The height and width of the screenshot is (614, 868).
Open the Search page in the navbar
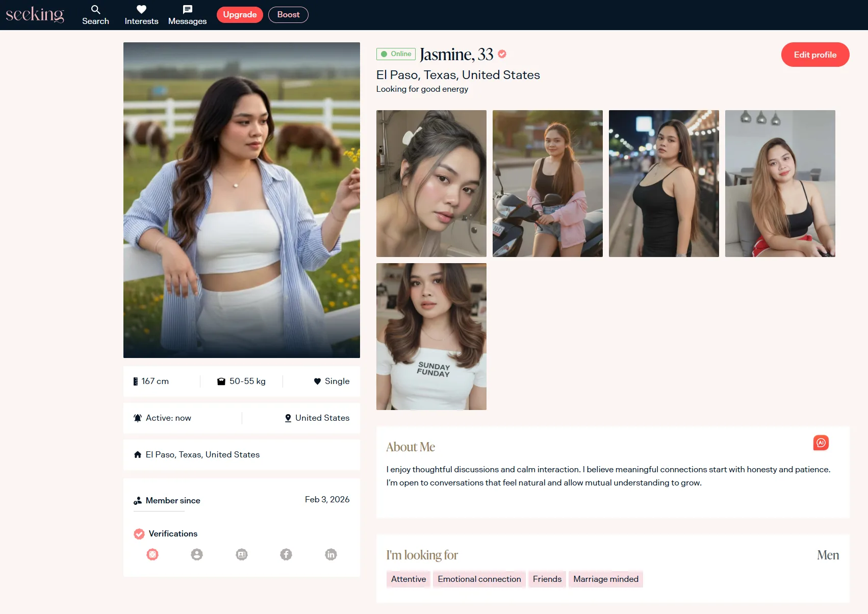pyautogui.click(x=95, y=15)
